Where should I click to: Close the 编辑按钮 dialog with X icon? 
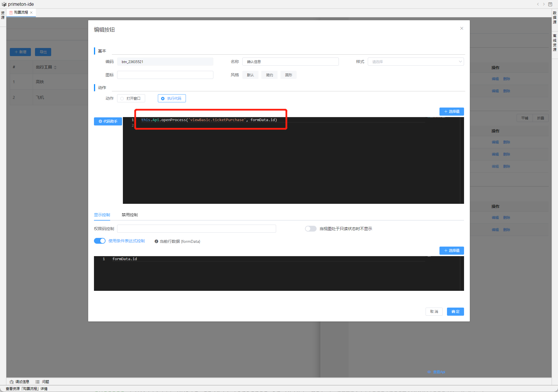[461, 28]
